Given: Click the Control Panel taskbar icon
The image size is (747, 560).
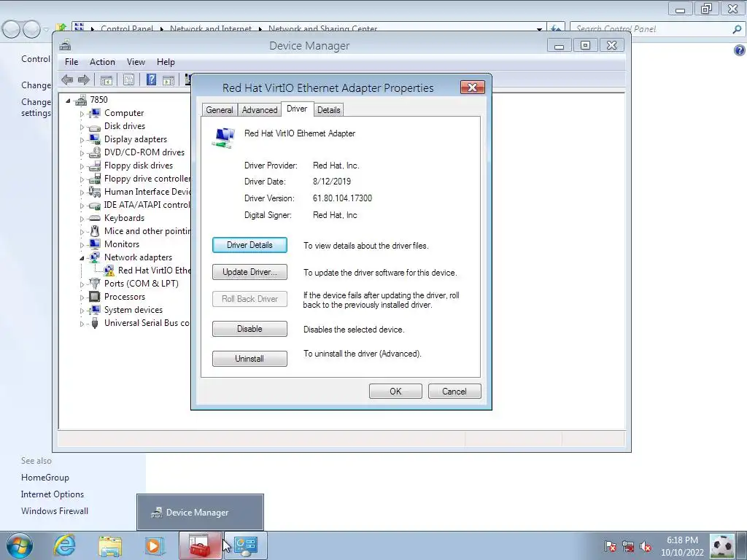Looking at the screenshot, I should coord(246,545).
